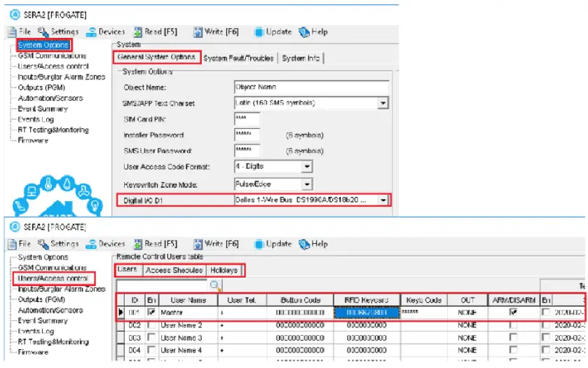Click the Object Name input field
Viewport: 588px width, 368px height.
tap(312, 87)
